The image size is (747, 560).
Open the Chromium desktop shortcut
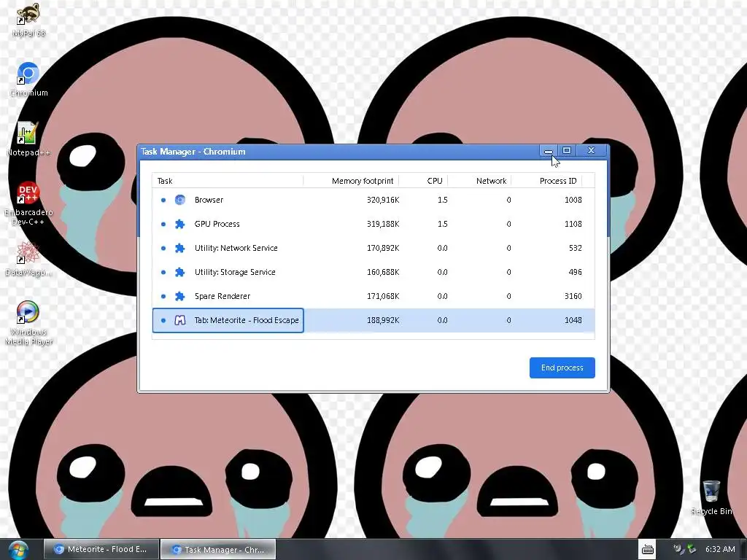click(28, 79)
